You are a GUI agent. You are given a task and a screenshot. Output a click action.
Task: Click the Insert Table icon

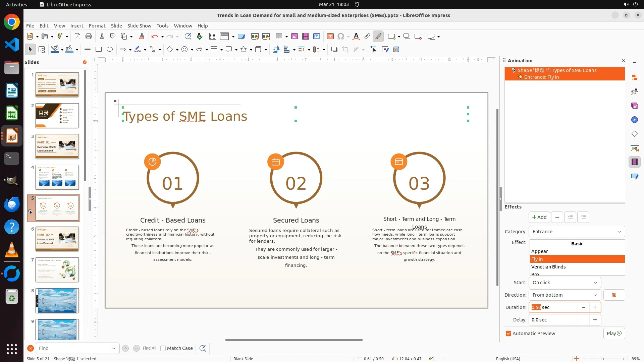279,37
